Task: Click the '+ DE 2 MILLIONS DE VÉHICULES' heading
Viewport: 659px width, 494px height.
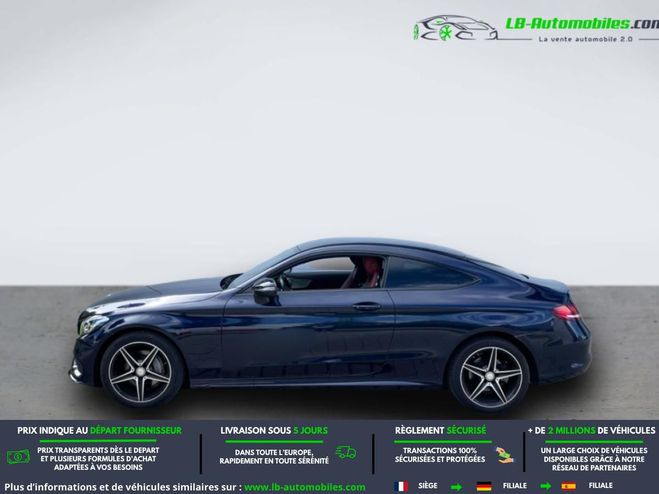Action: 591,431
